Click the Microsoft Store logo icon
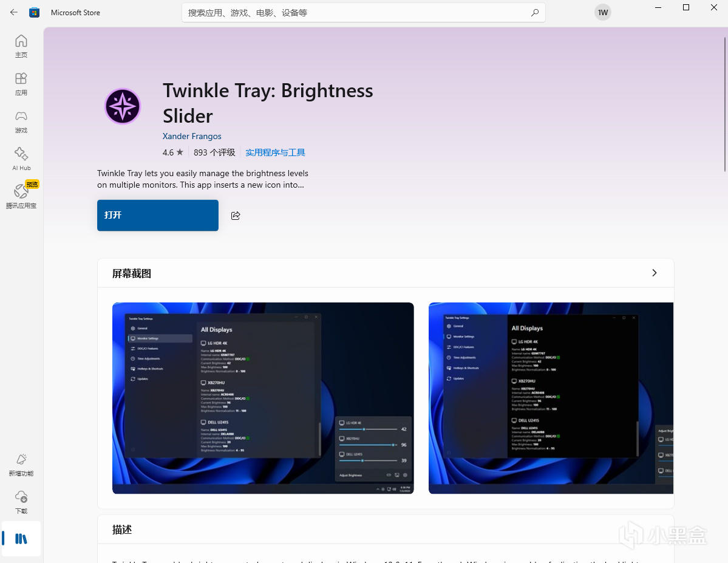The height and width of the screenshot is (563, 728). 35,13
